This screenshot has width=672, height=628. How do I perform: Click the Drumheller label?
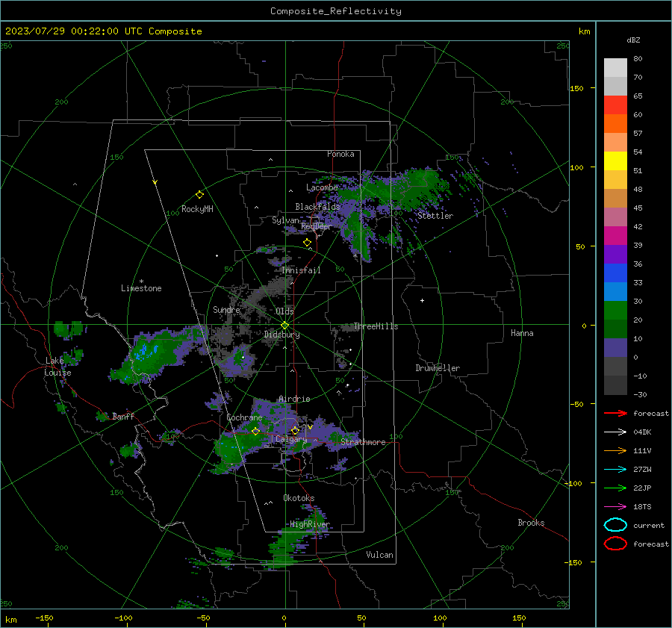click(x=438, y=368)
